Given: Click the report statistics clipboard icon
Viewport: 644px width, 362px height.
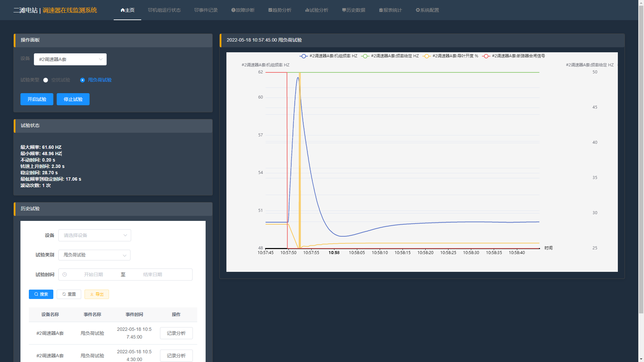Looking at the screenshot, I should pyautogui.click(x=381, y=10).
